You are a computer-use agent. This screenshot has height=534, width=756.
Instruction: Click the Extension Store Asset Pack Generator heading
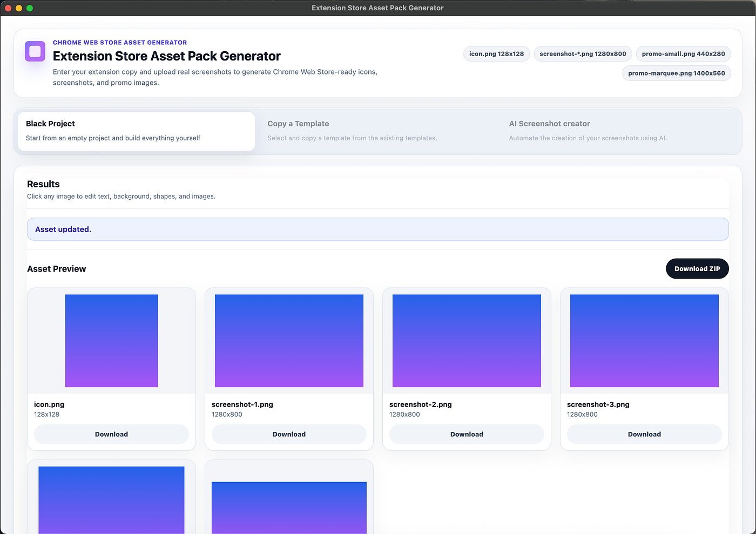tap(167, 56)
